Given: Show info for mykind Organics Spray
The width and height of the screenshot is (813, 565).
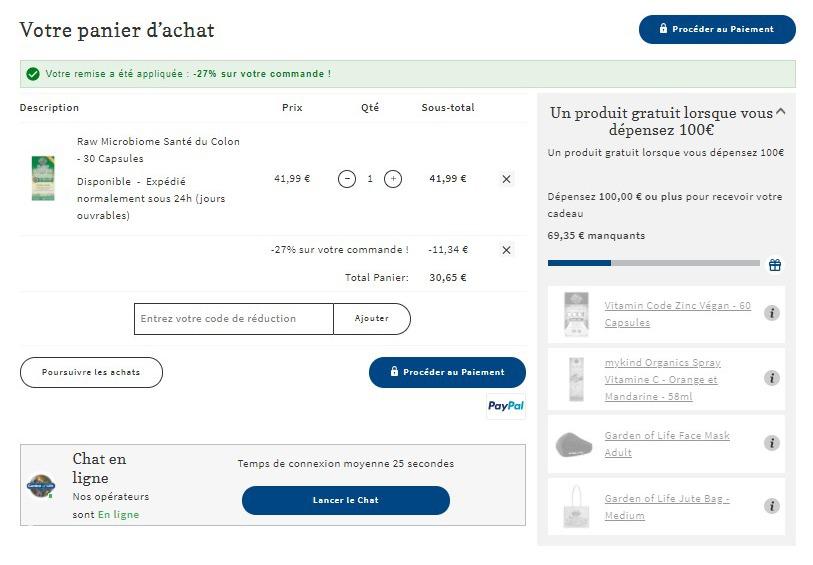Looking at the screenshot, I should 772,378.
